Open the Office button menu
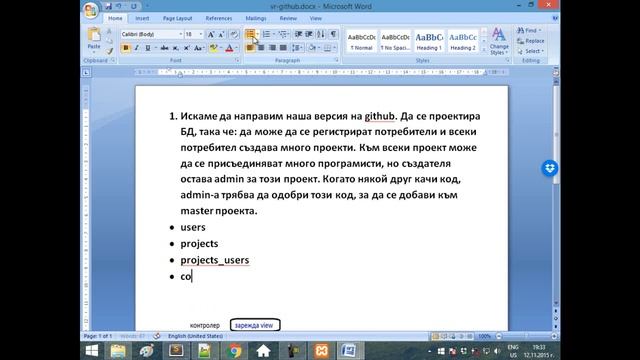This screenshot has height=360, width=640. (x=91, y=10)
